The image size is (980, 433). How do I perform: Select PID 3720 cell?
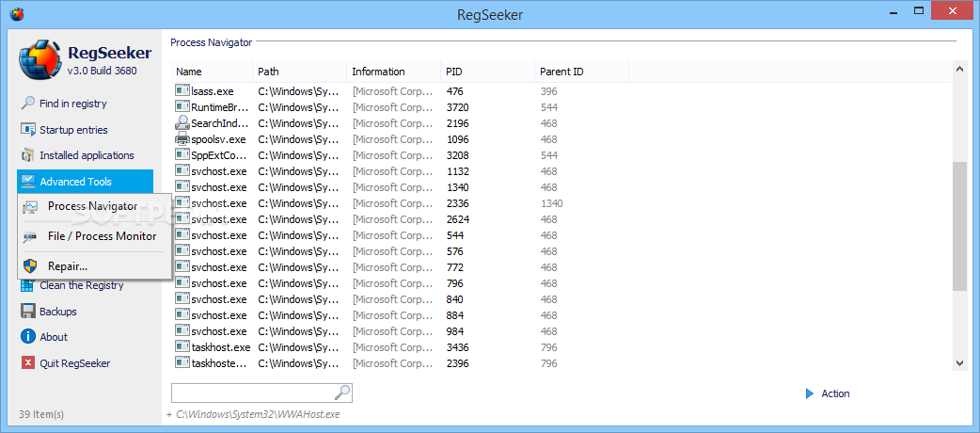pos(457,107)
